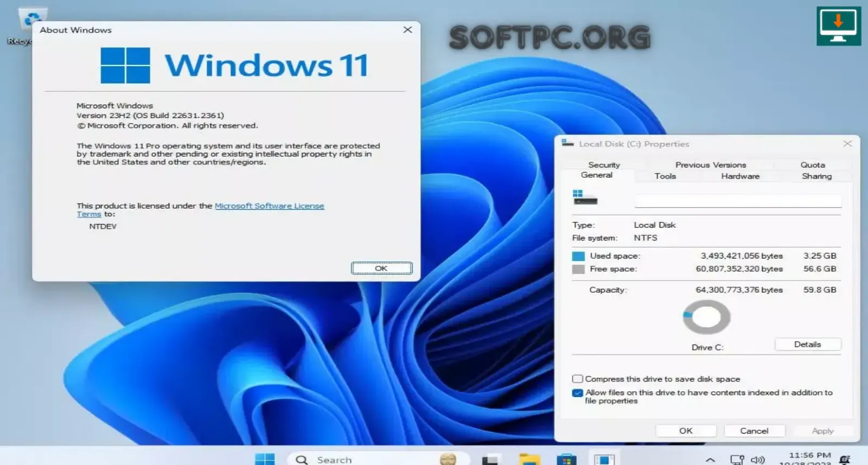
Task: Open the Microsoft Software License link
Action: (x=269, y=206)
